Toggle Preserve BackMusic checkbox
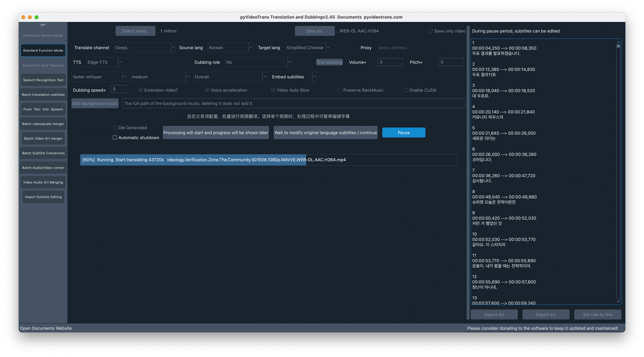This screenshot has width=644, height=357. (x=340, y=90)
